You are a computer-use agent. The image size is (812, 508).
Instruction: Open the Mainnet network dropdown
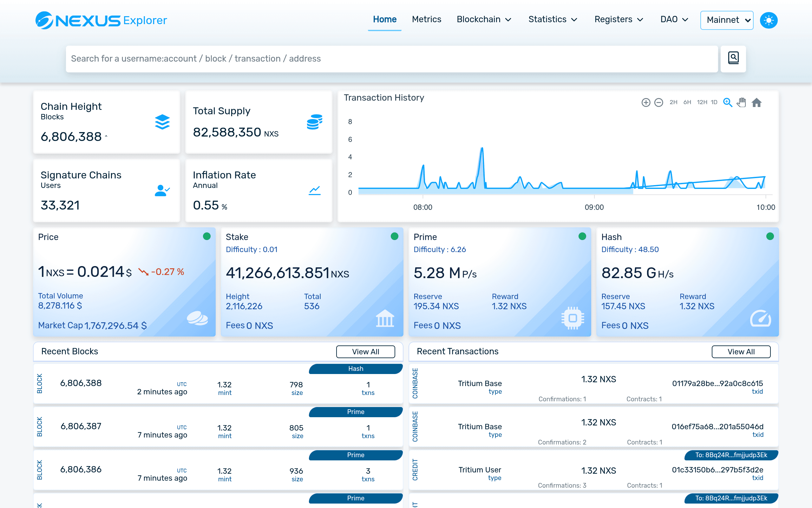point(727,20)
